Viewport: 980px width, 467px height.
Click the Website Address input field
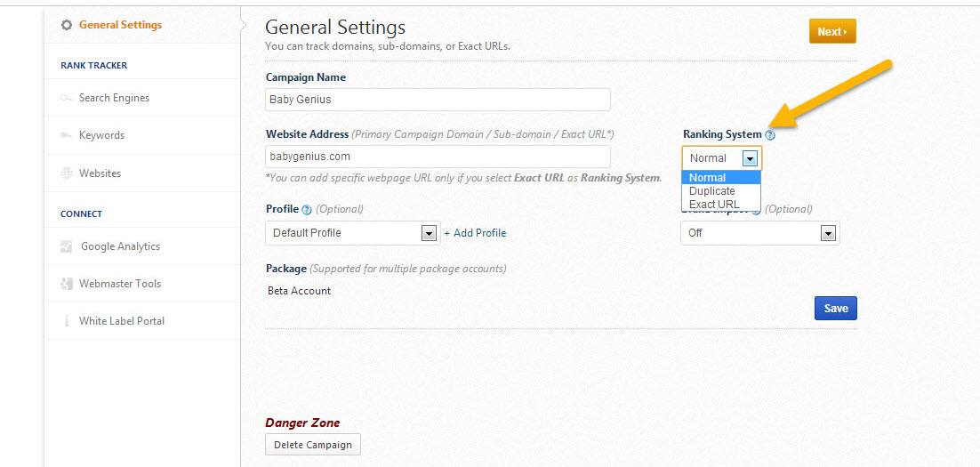point(438,157)
